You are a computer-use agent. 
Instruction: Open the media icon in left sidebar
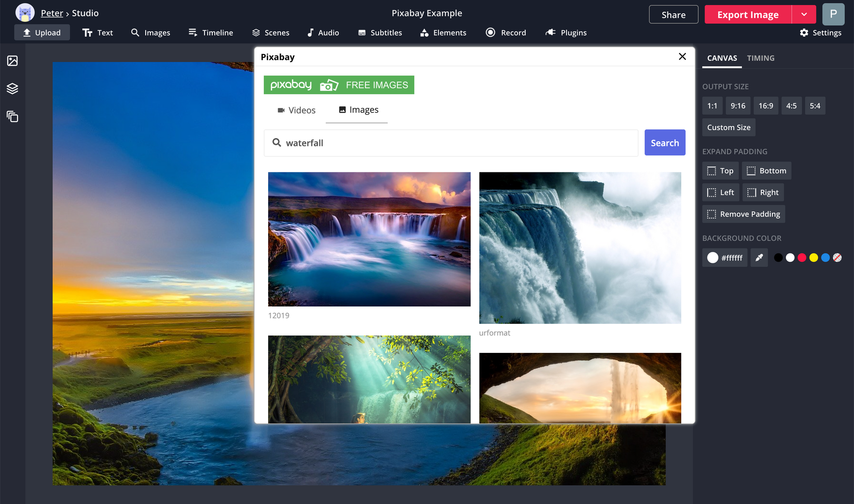click(12, 61)
